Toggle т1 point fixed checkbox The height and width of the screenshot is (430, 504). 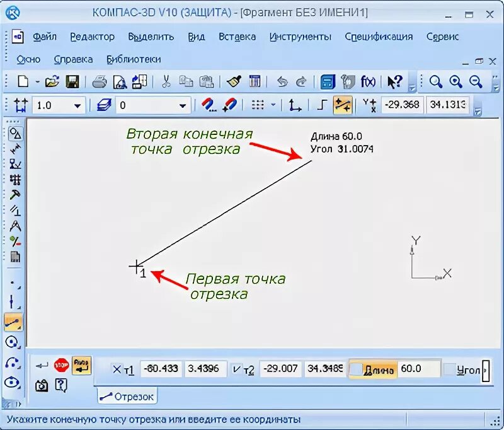(117, 369)
